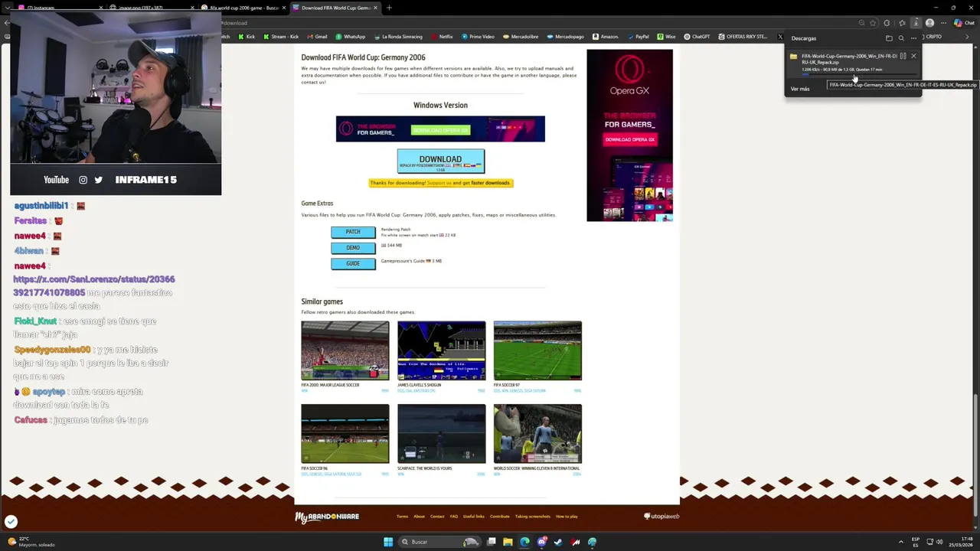The height and width of the screenshot is (551, 980).
Task: Click the PATCH button
Action: coord(353,232)
